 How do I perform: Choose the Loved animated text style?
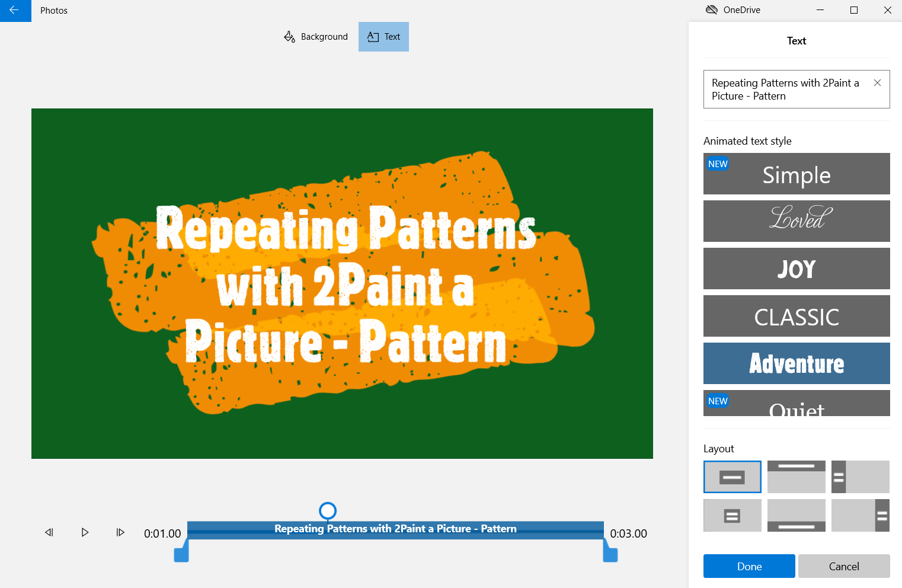click(797, 221)
